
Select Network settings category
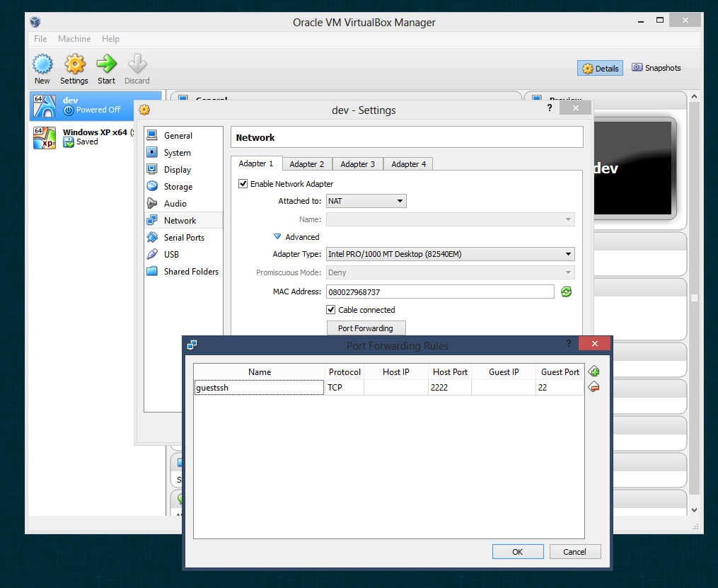(184, 220)
